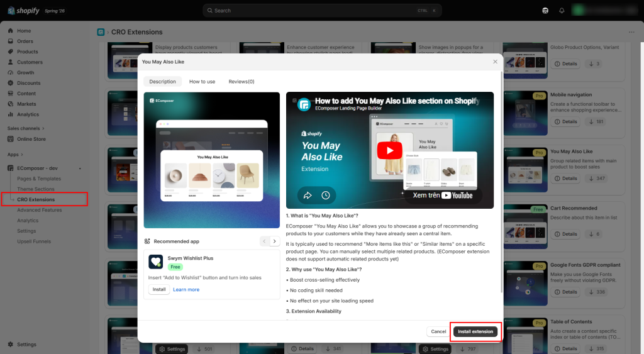Click the Content icon in sidebar
Viewport: 644px width, 354px height.
point(10,94)
